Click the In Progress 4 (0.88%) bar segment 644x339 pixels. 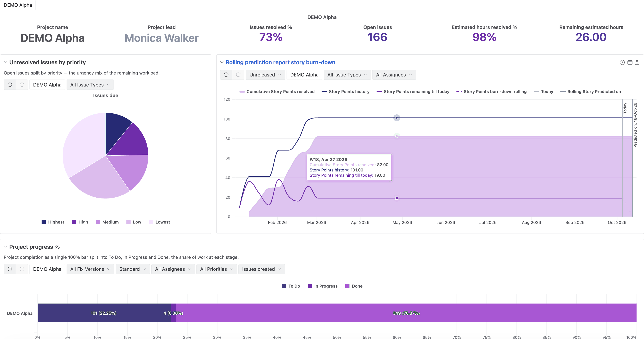pos(173,313)
